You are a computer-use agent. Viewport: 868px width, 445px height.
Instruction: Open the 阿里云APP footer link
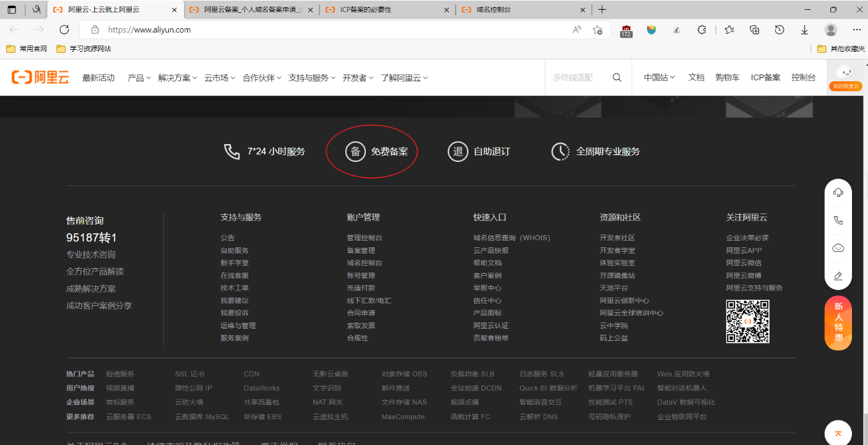(x=744, y=251)
